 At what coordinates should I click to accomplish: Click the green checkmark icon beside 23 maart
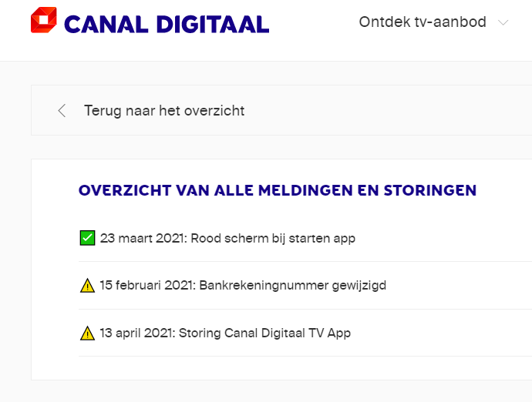click(x=87, y=238)
